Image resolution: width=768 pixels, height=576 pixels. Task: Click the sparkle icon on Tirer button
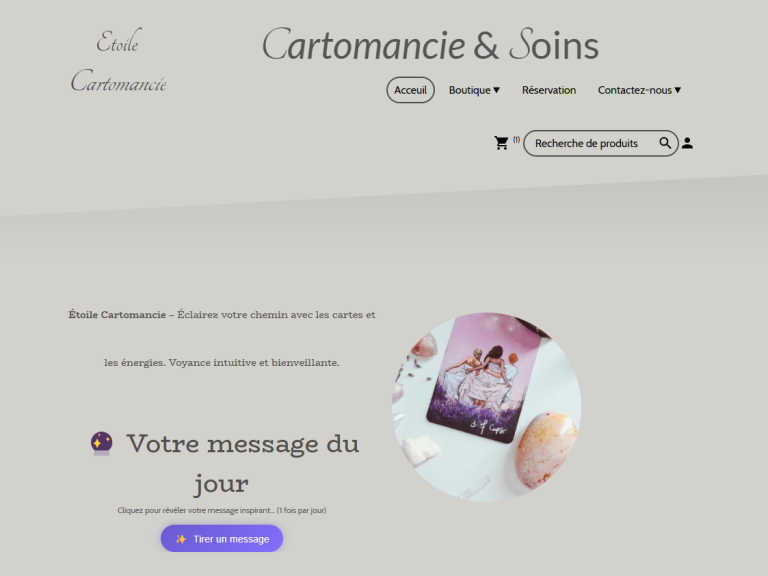point(181,539)
